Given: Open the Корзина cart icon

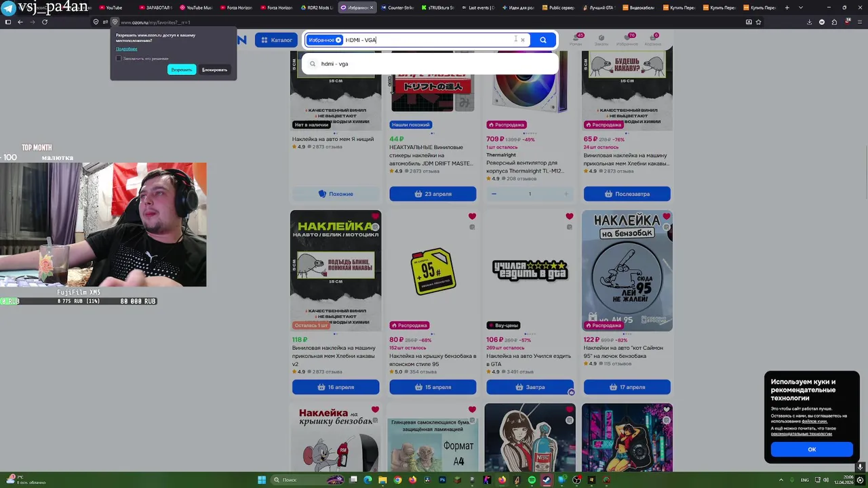Looking at the screenshot, I should pos(653,39).
